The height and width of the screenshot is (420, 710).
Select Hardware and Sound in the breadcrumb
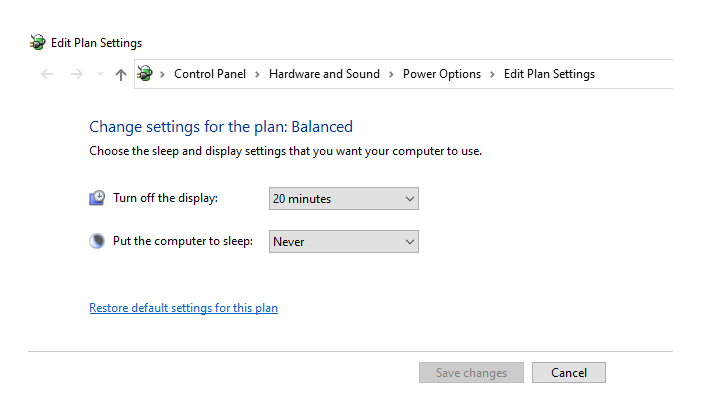tap(324, 74)
